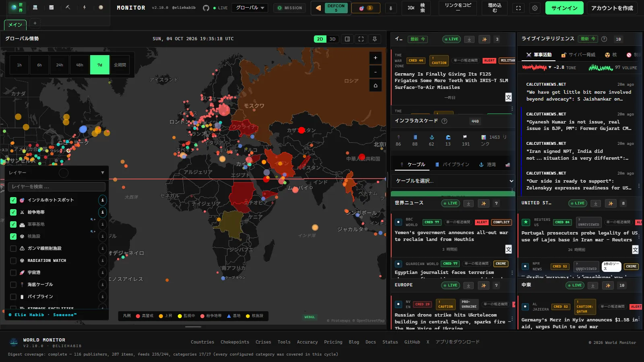Zoom in on the map

pyautogui.click(x=376, y=58)
